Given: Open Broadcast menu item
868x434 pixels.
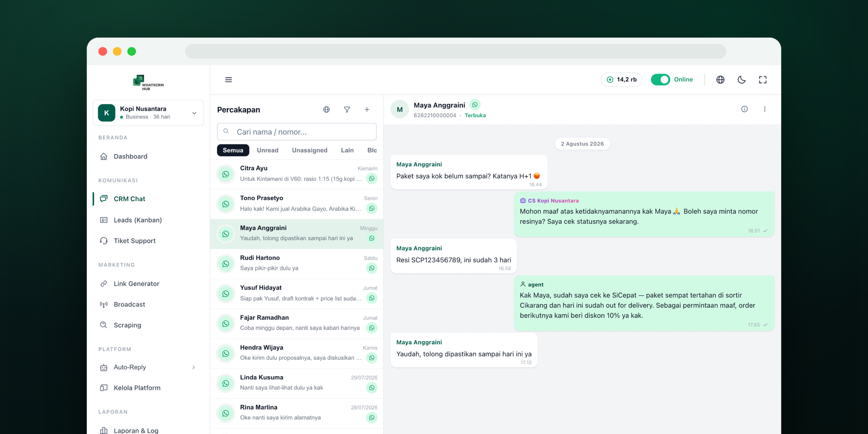Looking at the screenshot, I should pos(148,305).
